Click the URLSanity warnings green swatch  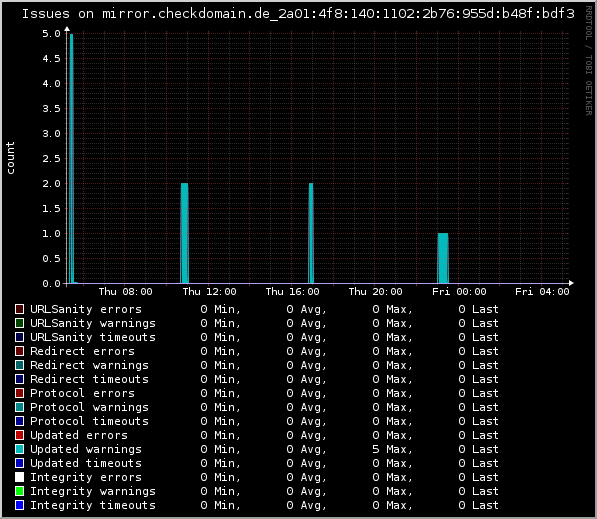[19, 323]
